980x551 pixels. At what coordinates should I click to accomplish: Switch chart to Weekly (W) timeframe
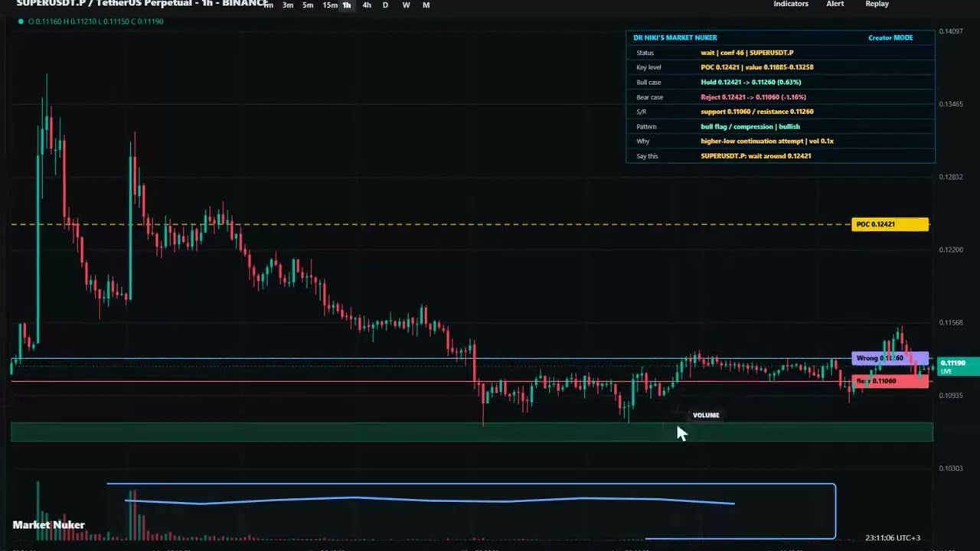pyautogui.click(x=406, y=5)
